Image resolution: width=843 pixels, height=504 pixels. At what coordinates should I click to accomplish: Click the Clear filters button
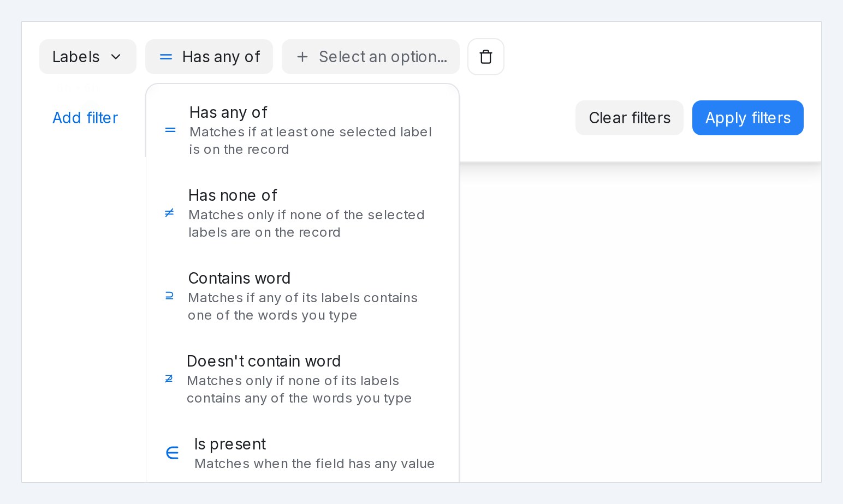pos(630,118)
